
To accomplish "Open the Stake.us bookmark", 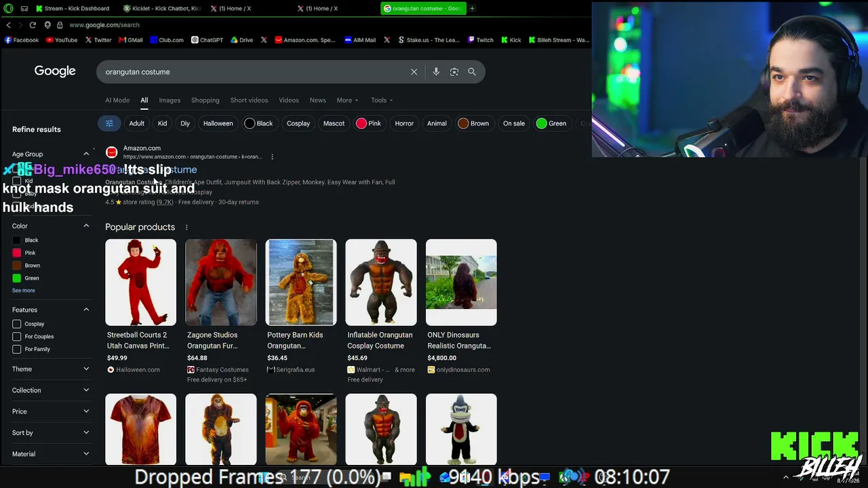I will point(429,40).
